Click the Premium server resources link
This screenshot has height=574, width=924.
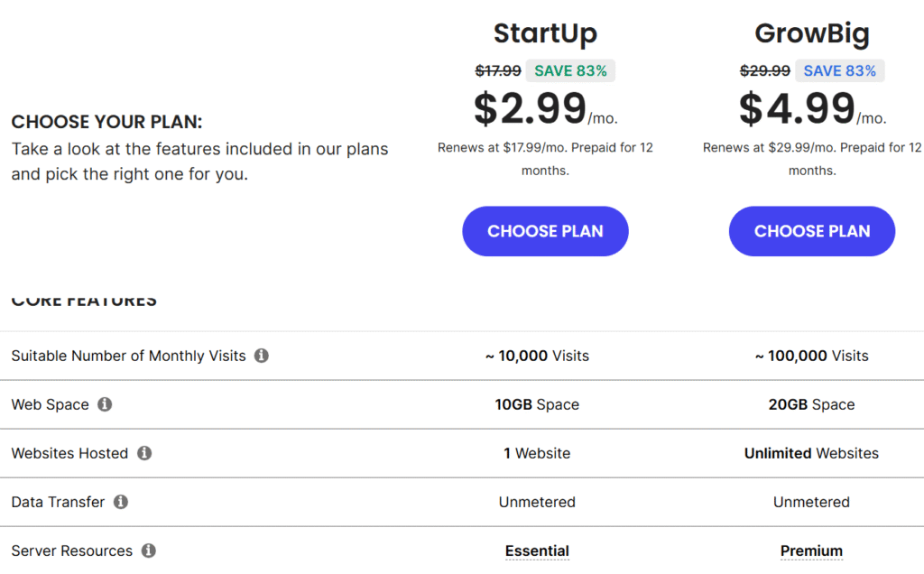(811, 551)
